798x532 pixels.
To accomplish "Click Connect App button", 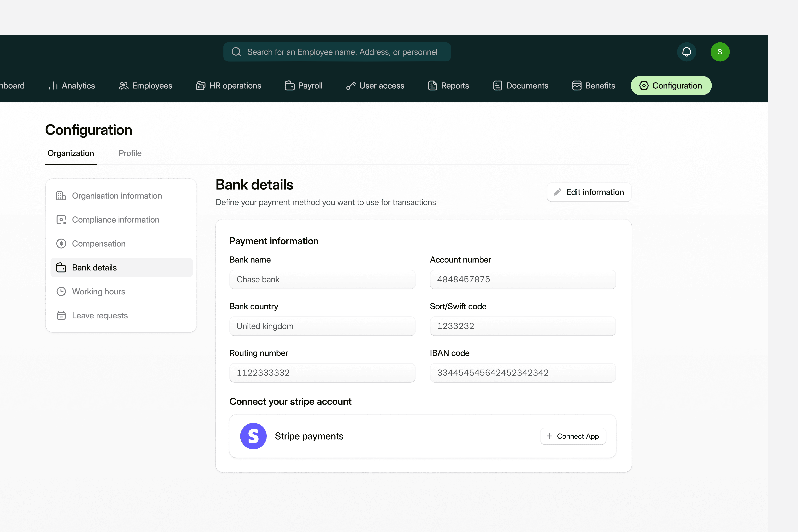I will pyautogui.click(x=573, y=436).
